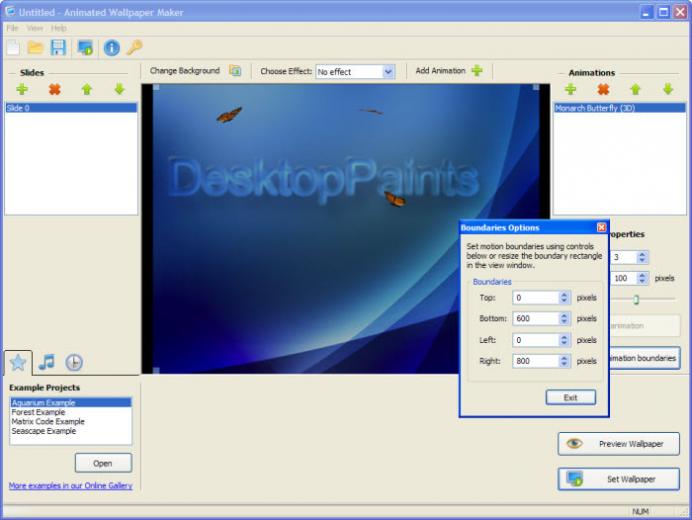The width and height of the screenshot is (692, 520).
Task: Add a new slide with green plus
Action: [22, 89]
